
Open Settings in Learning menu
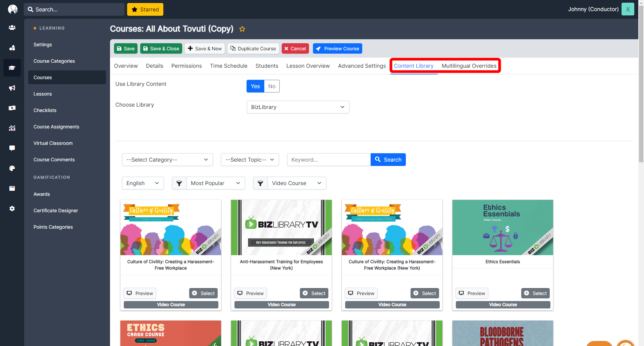coord(43,45)
